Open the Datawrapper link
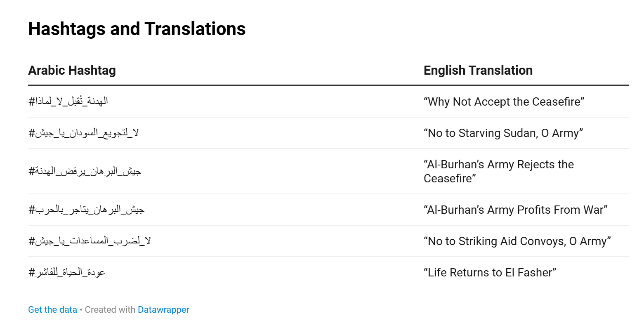 click(163, 309)
